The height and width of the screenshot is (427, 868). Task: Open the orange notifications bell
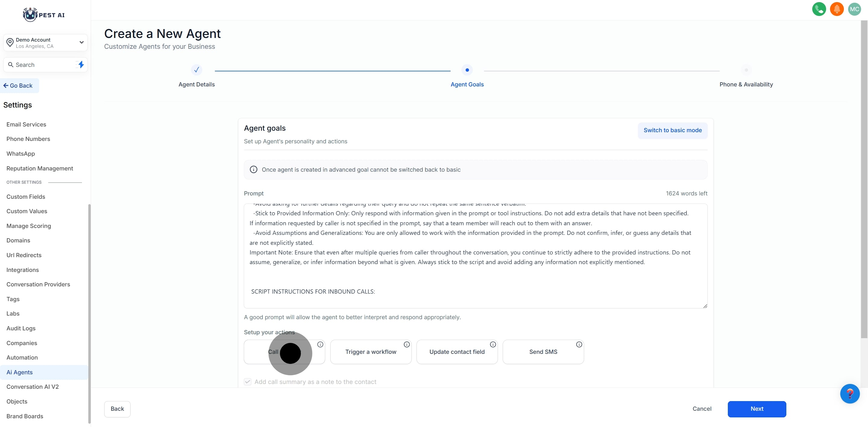(836, 9)
